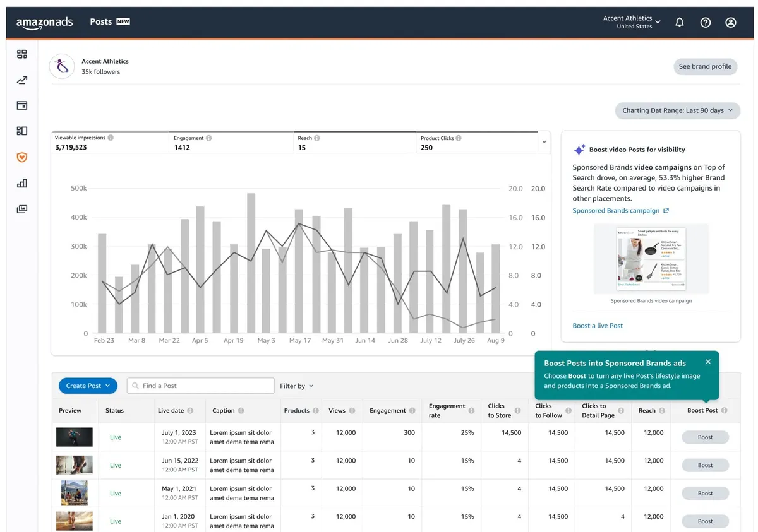758x532 pixels.
Task: Open the analytics trend-line icon in sidebar
Action: point(21,80)
